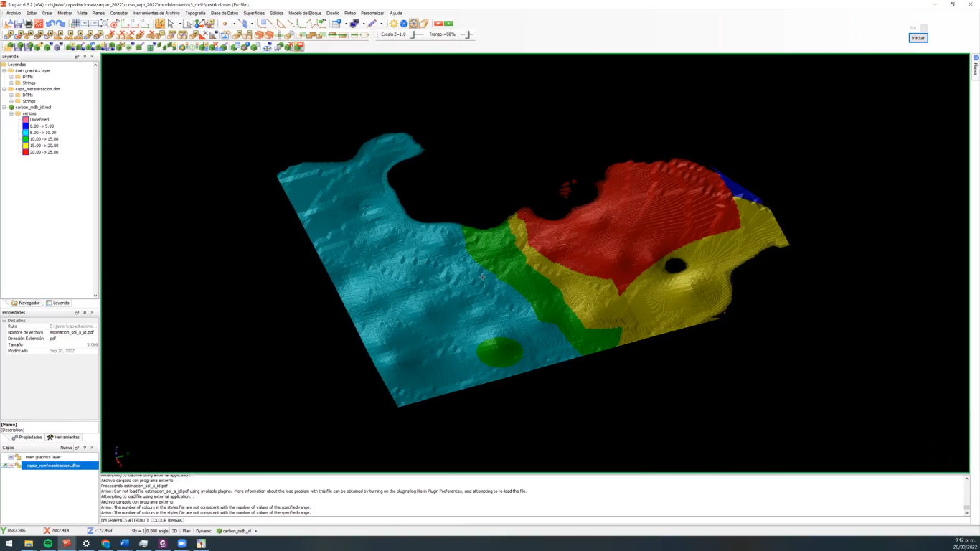Click the wireframe globe render icon
Viewport: 980px width, 551px height.
(414, 24)
